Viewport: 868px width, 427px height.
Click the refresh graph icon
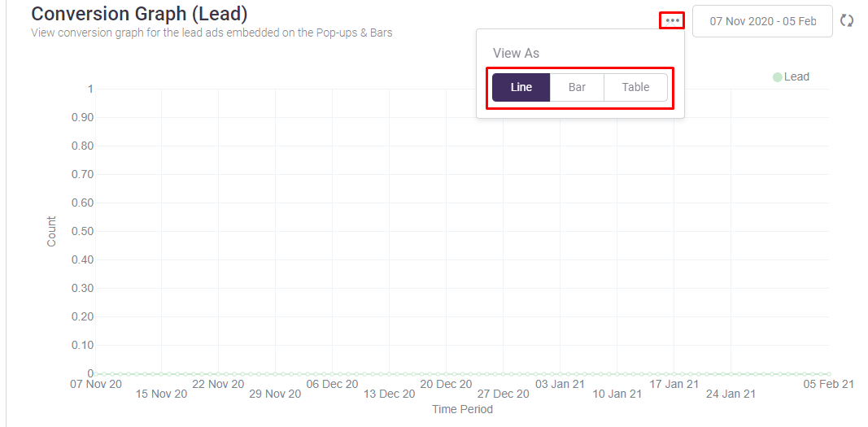point(846,21)
